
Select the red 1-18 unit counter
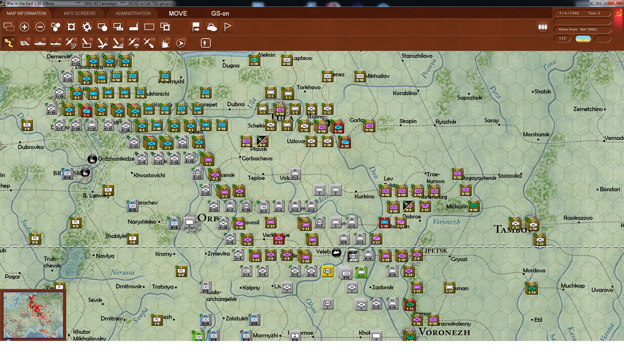click(x=384, y=223)
